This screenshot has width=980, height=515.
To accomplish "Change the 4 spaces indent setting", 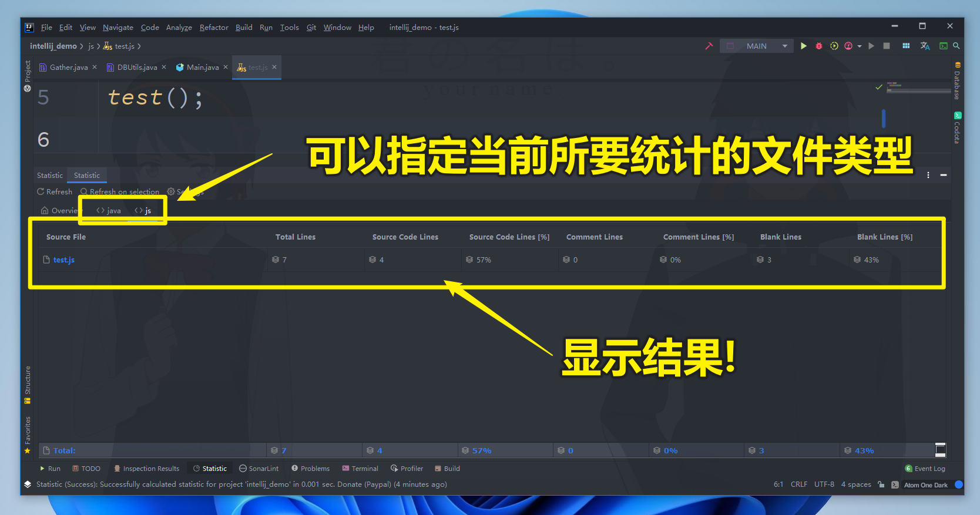I will pos(856,484).
